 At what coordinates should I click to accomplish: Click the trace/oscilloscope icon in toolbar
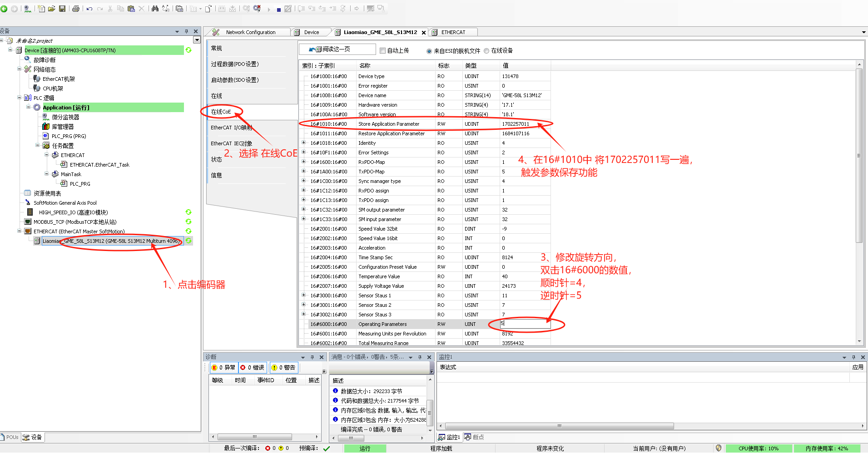click(27, 9)
